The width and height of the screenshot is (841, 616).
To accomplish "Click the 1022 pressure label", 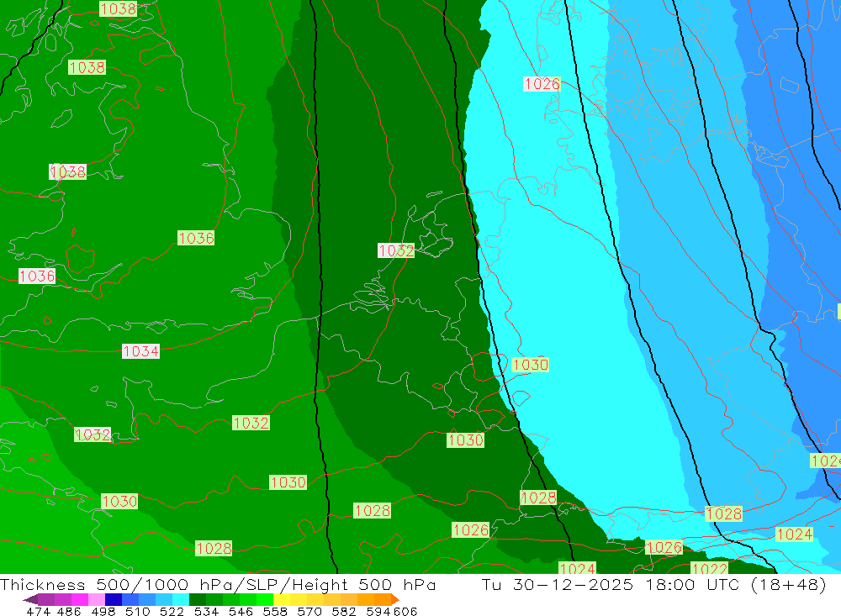I will coord(709,568).
